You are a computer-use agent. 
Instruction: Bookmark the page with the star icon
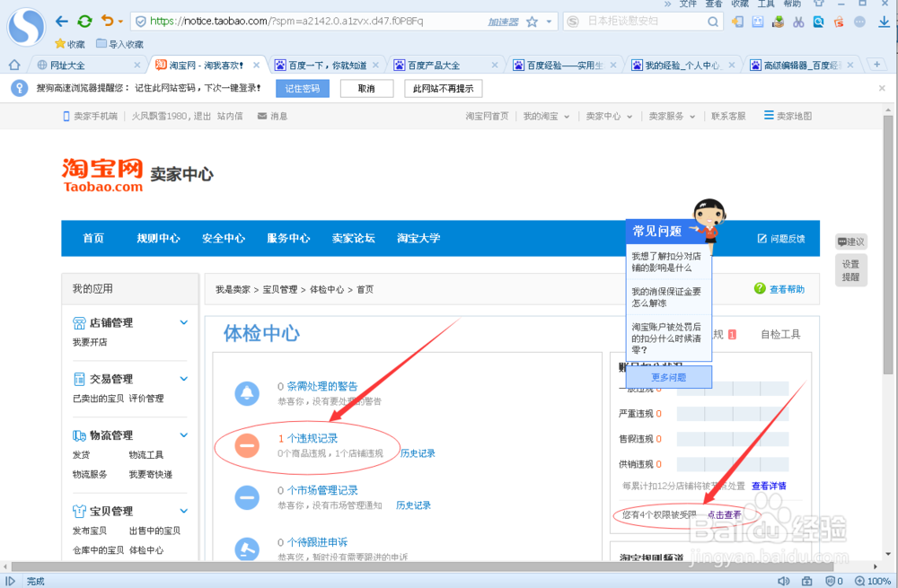[532, 22]
